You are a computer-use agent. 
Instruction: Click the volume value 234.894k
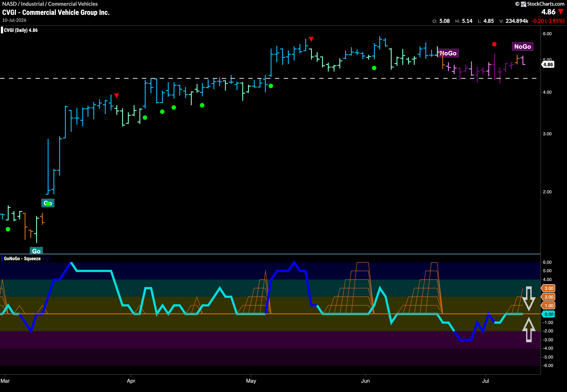[517, 21]
